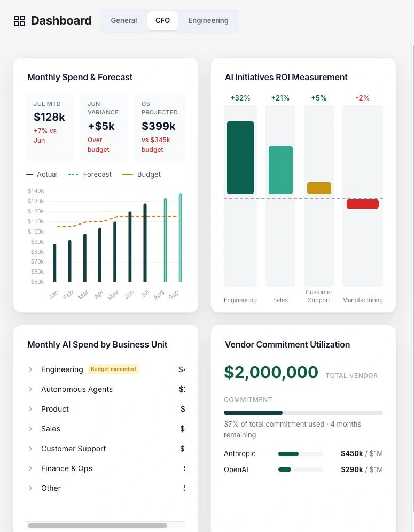Click the Monthly Spend & Forecast title
The width and height of the screenshot is (414, 532).
tap(80, 78)
